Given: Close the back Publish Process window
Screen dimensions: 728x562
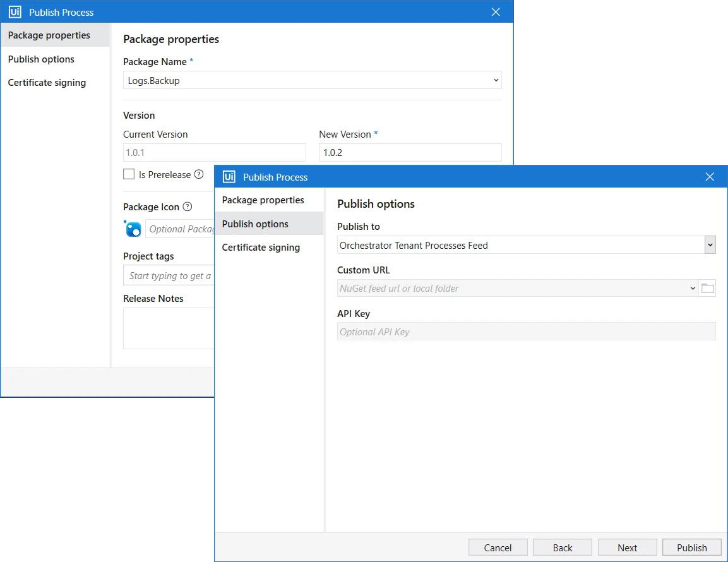Looking at the screenshot, I should pyautogui.click(x=496, y=11).
